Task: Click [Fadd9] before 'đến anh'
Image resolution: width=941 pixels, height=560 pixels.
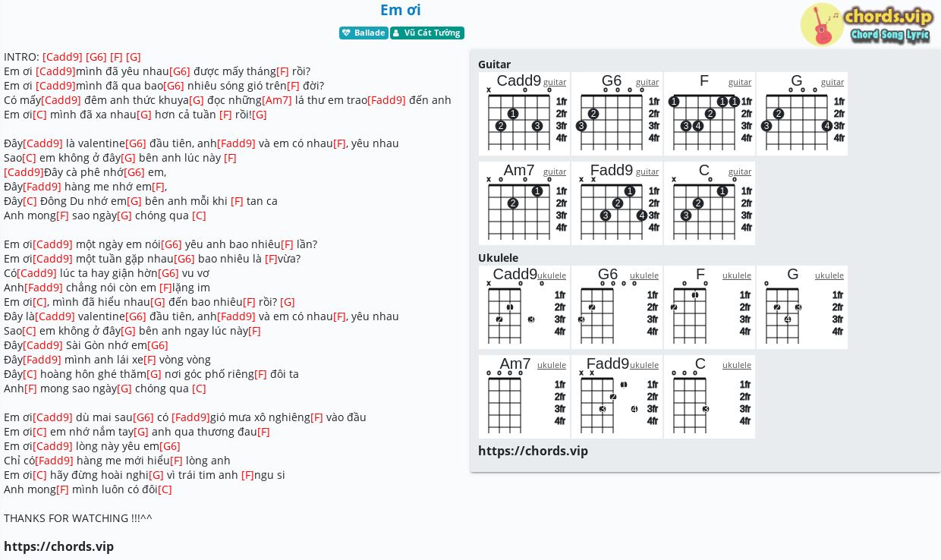Action: pos(386,100)
